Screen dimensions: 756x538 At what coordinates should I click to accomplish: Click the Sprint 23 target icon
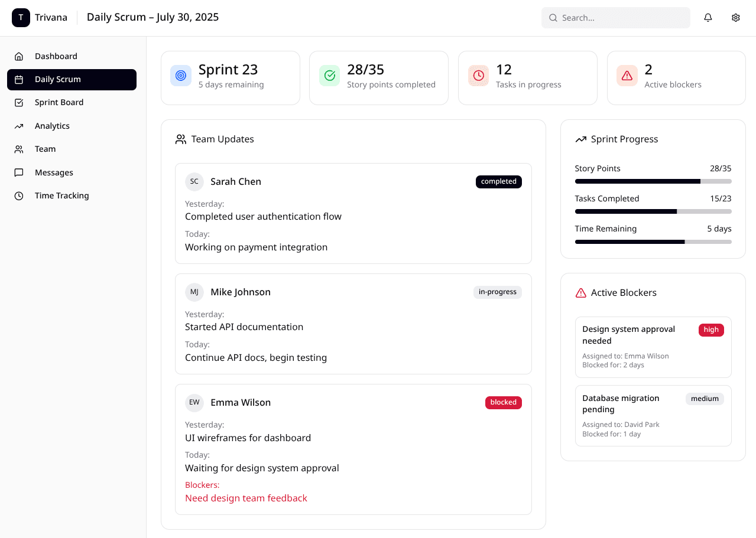pyautogui.click(x=181, y=76)
